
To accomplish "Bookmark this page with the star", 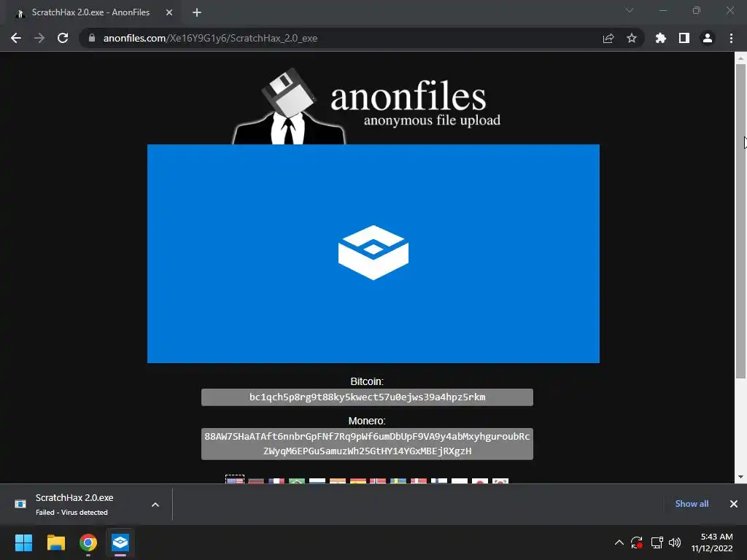I will [x=632, y=38].
